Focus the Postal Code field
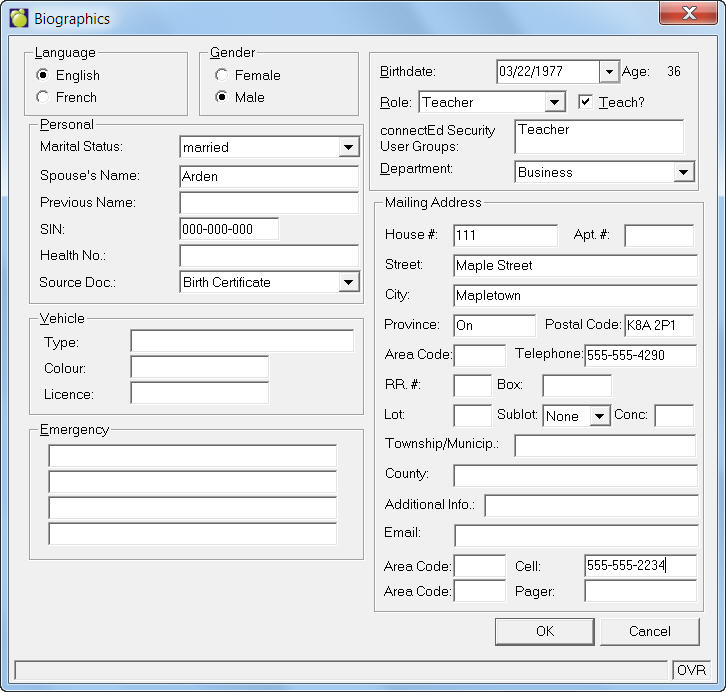 658,326
